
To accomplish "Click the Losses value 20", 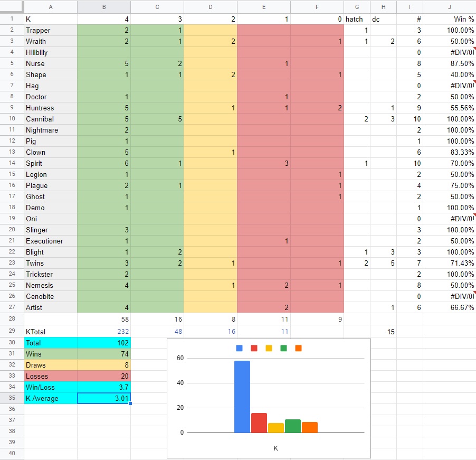I will [x=104, y=376].
